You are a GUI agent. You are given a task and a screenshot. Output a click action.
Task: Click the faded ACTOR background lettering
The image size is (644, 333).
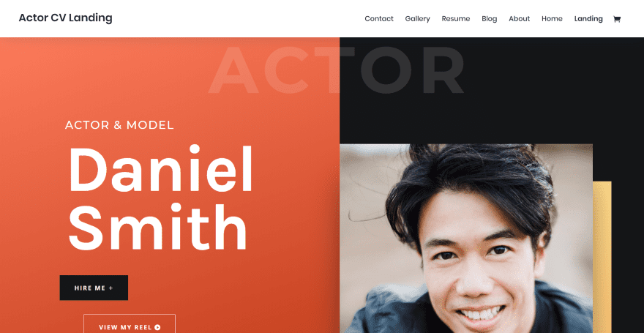coord(337,70)
